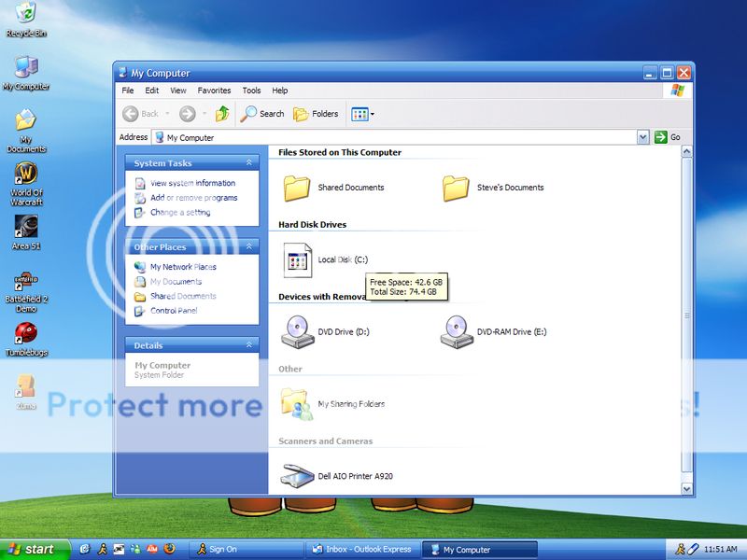Collapse the Details panel

pyautogui.click(x=249, y=345)
